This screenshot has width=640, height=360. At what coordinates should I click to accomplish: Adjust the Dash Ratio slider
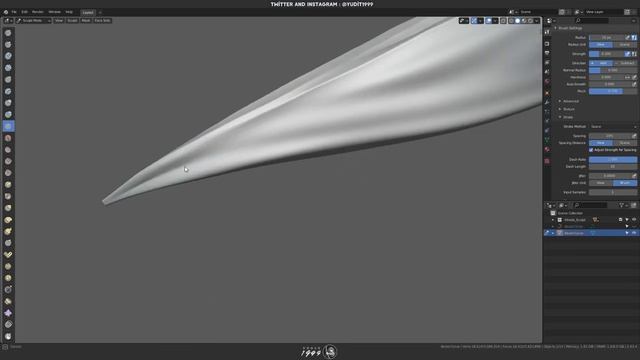coord(613,160)
